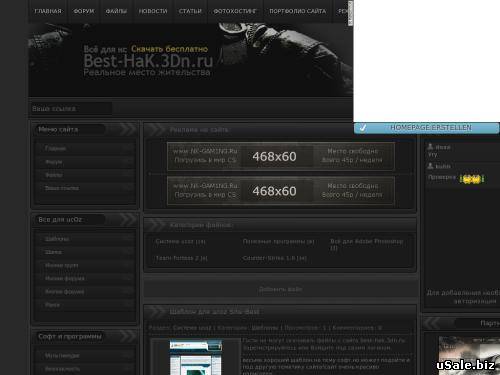
Task: Open Иконки групп in the sidebar
Action: pos(62,265)
